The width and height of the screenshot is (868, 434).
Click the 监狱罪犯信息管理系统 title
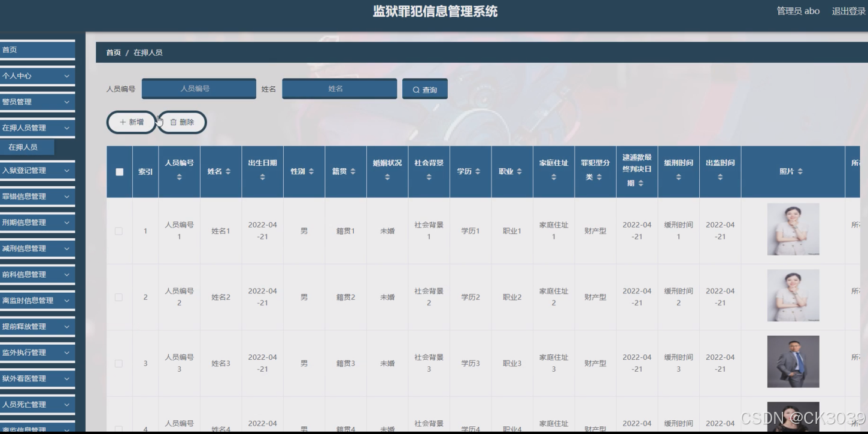pyautogui.click(x=435, y=11)
